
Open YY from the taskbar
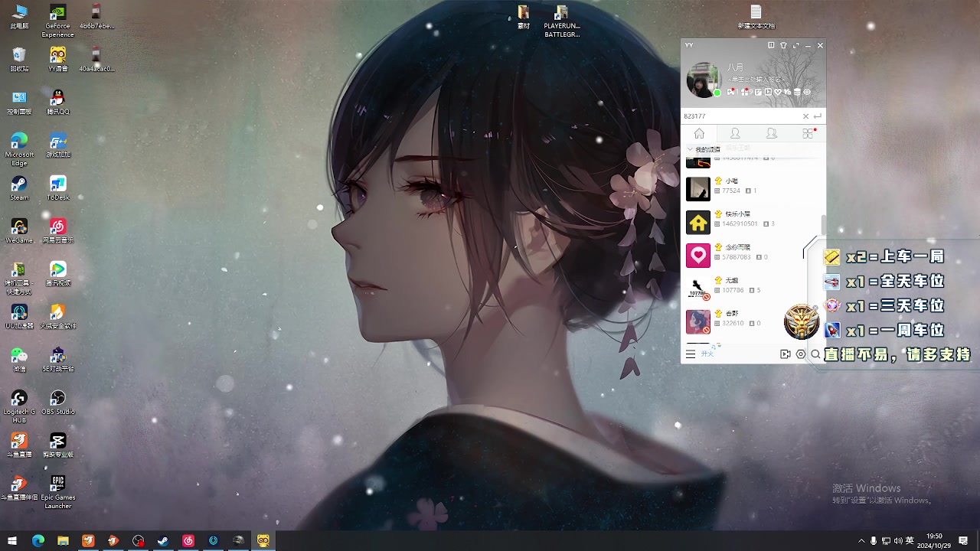tap(263, 540)
